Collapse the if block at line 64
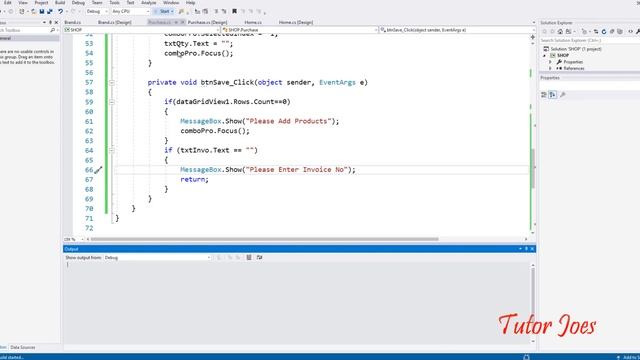The image size is (640, 360). 112,151
